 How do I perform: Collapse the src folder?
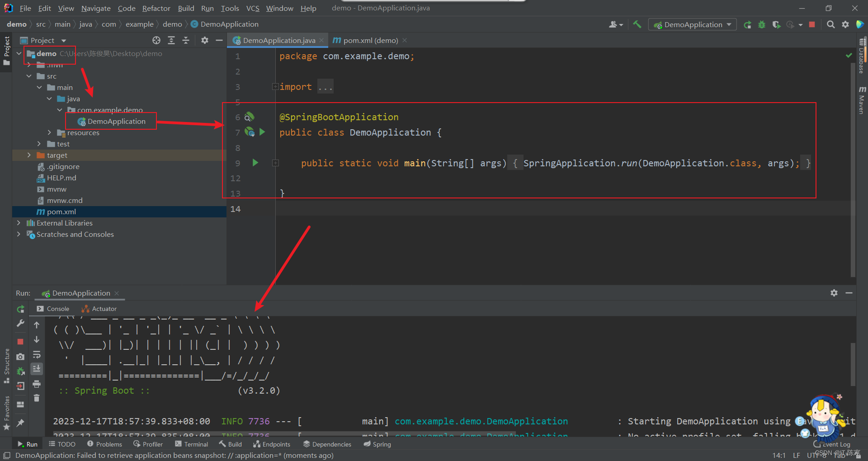(x=29, y=76)
